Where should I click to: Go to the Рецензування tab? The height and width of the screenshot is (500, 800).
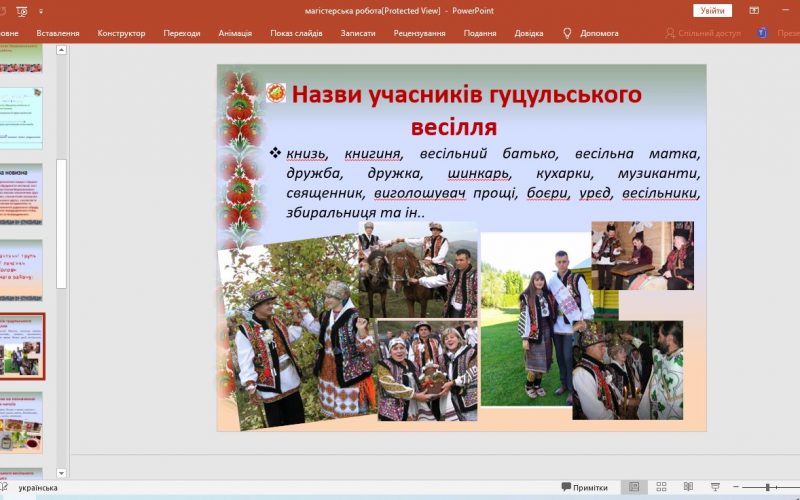(419, 33)
